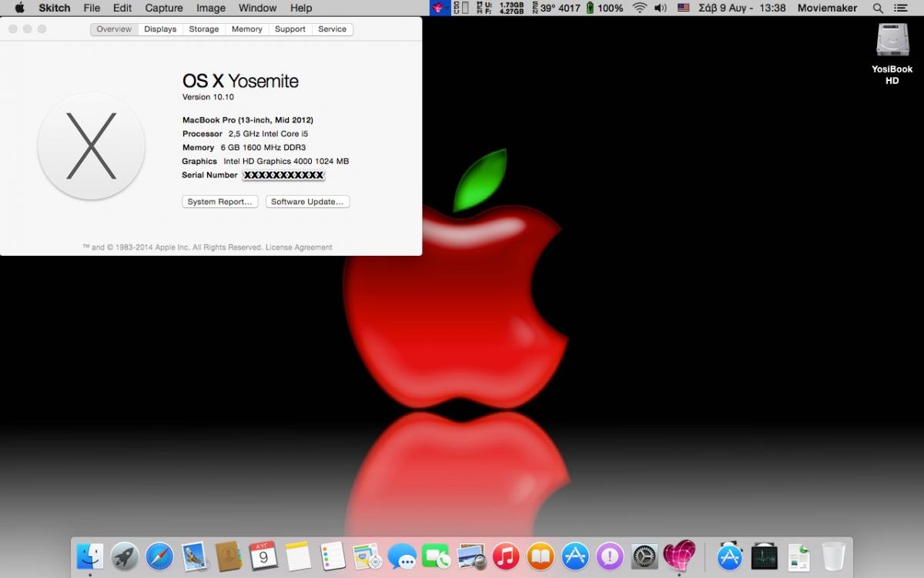Screen dimensions: 924x578
Task: Open Launchpad from the Dock
Action: pos(124,556)
